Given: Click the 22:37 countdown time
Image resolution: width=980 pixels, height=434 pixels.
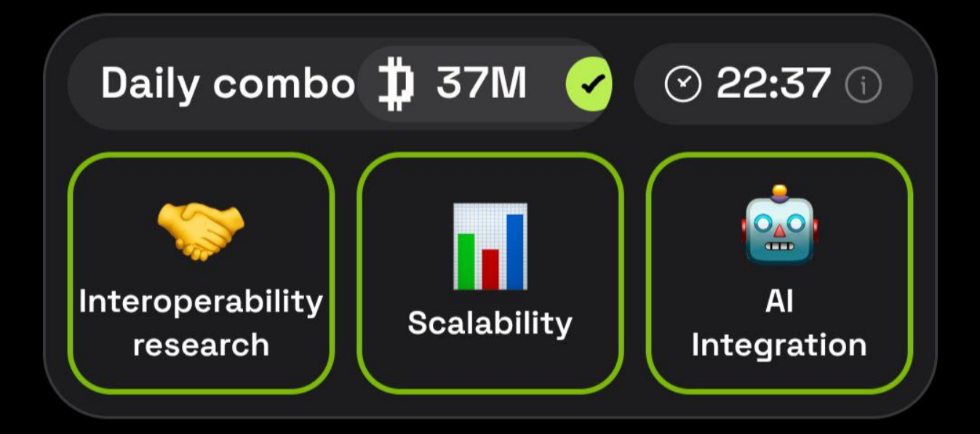Looking at the screenshot, I should (773, 84).
